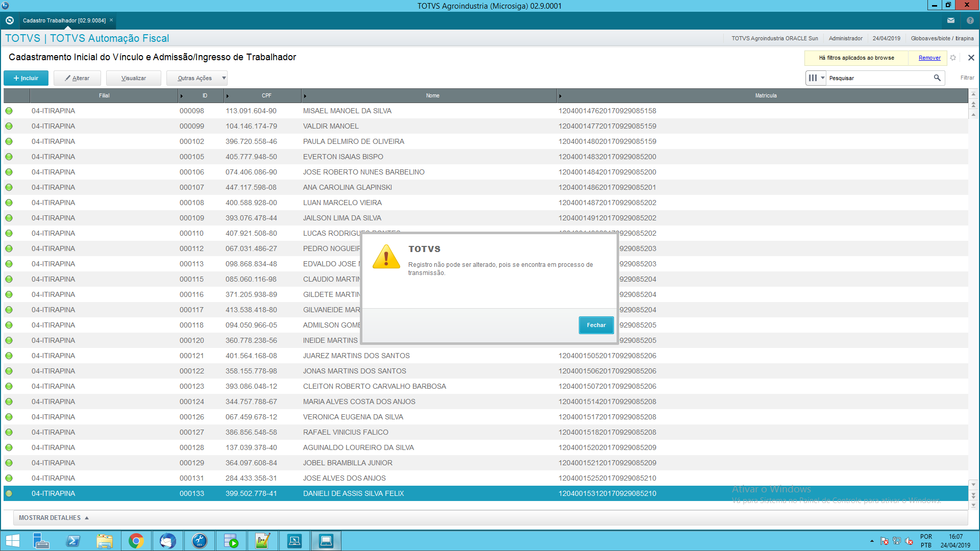Sort by the Nome column header
Screen dimensions: 980x551
[x=432, y=95]
